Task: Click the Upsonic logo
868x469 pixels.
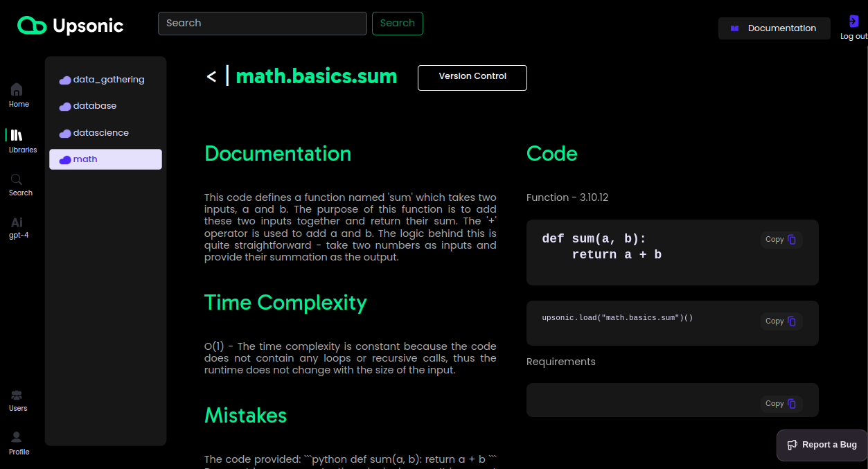Action: [70, 26]
